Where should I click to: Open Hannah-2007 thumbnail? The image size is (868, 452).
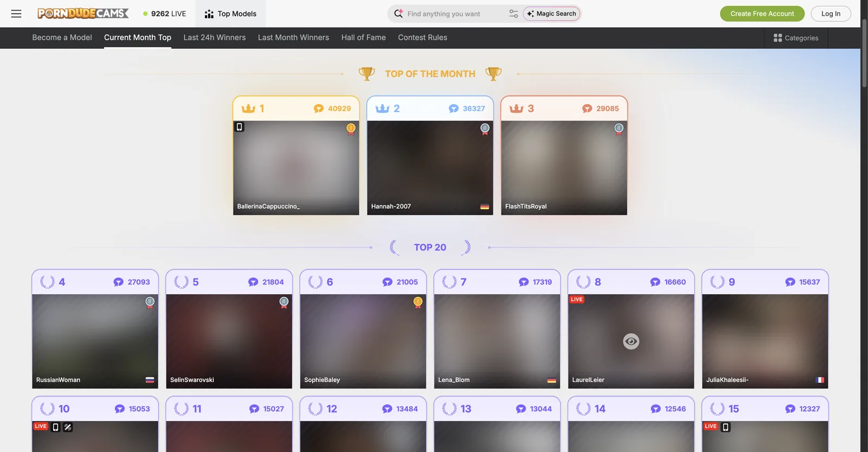tap(430, 168)
